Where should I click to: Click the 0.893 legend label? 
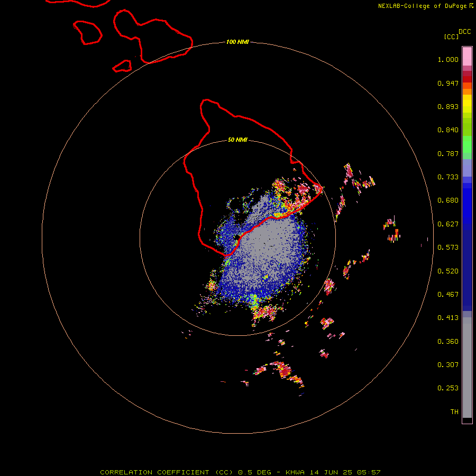(x=448, y=106)
